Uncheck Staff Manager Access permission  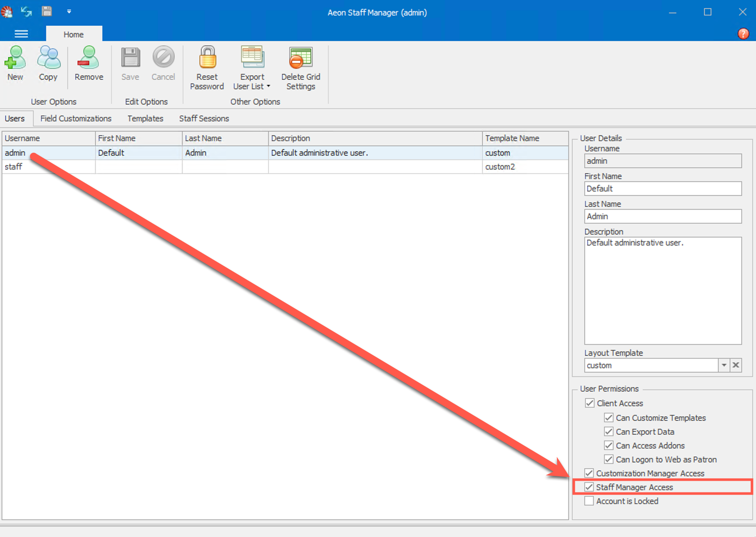tap(589, 487)
